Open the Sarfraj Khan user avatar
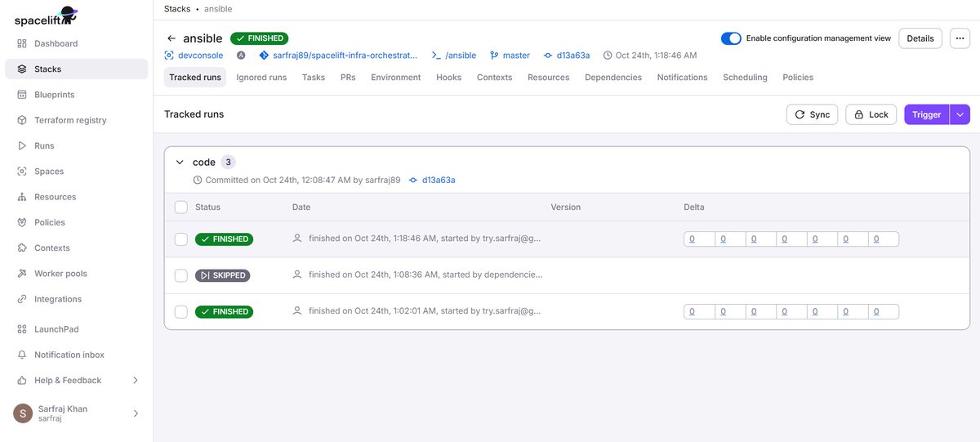Screen dimensions: 980x442 [x=23, y=413]
